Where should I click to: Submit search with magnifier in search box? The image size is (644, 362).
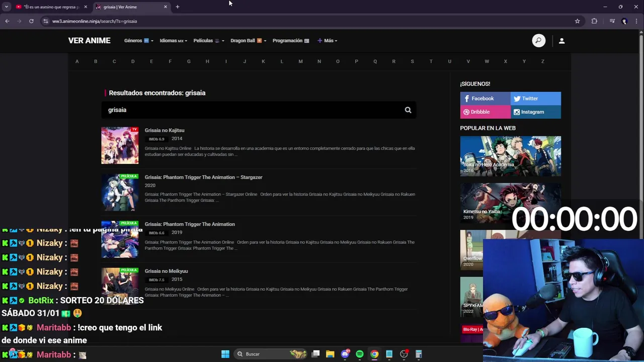point(408,110)
